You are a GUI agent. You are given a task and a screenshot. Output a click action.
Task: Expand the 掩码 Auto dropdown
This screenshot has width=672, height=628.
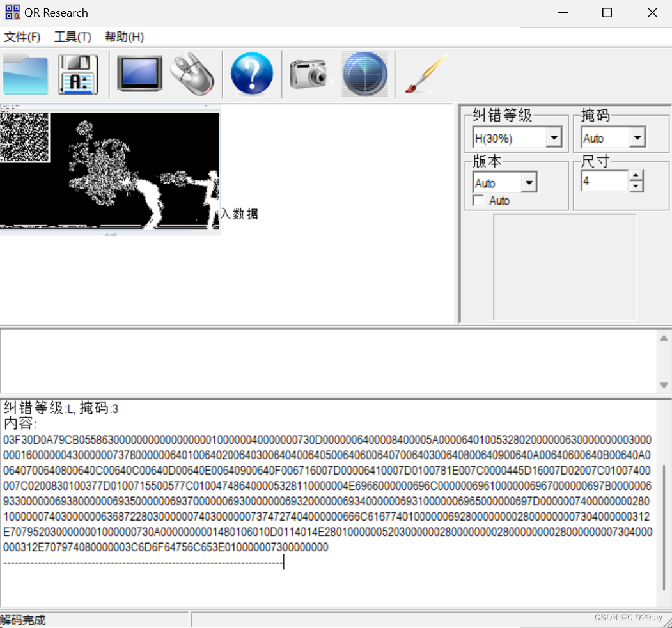click(x=637, y=138)
